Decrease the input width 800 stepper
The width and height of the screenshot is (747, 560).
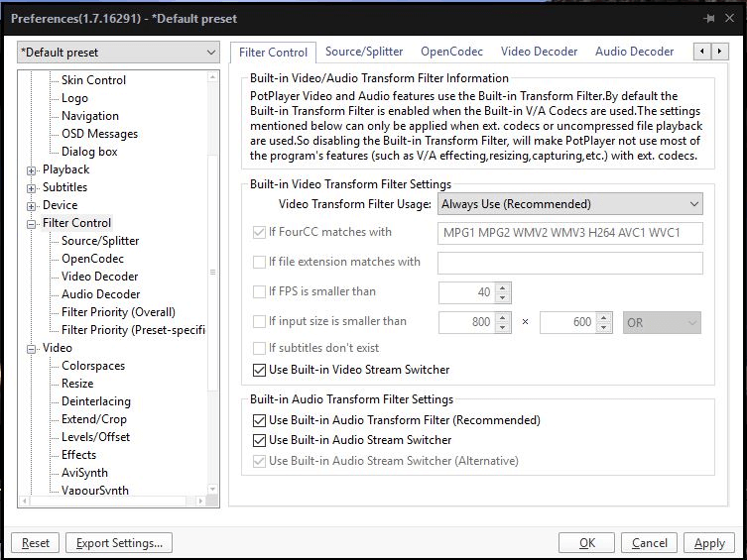pos(503,327)
